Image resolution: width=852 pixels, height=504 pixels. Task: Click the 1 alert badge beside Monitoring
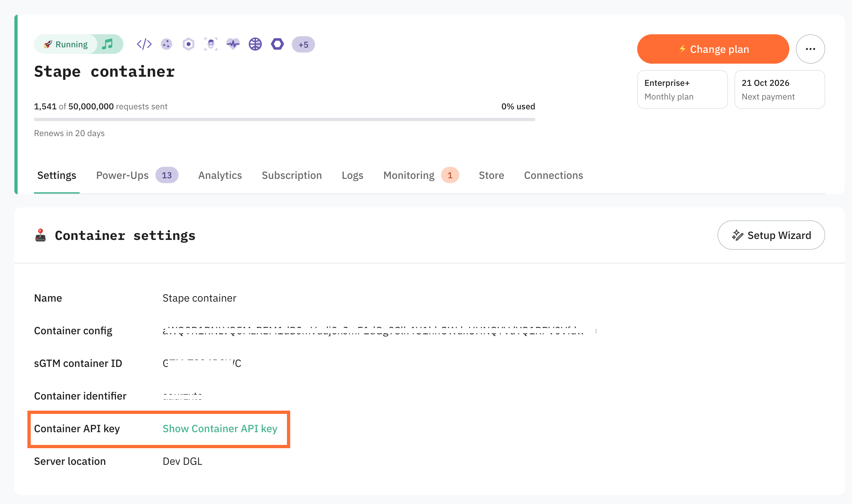450,175
